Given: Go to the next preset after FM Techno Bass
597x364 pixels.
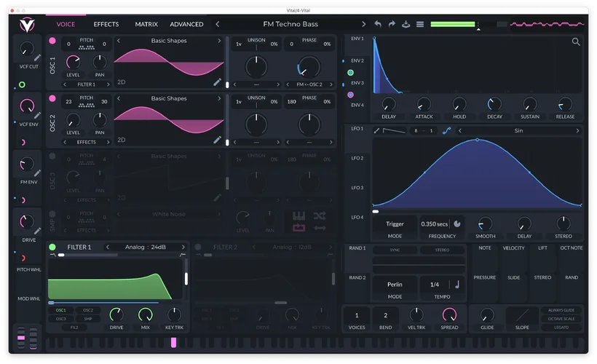Looking at the screenshot, I should [364, 24].
